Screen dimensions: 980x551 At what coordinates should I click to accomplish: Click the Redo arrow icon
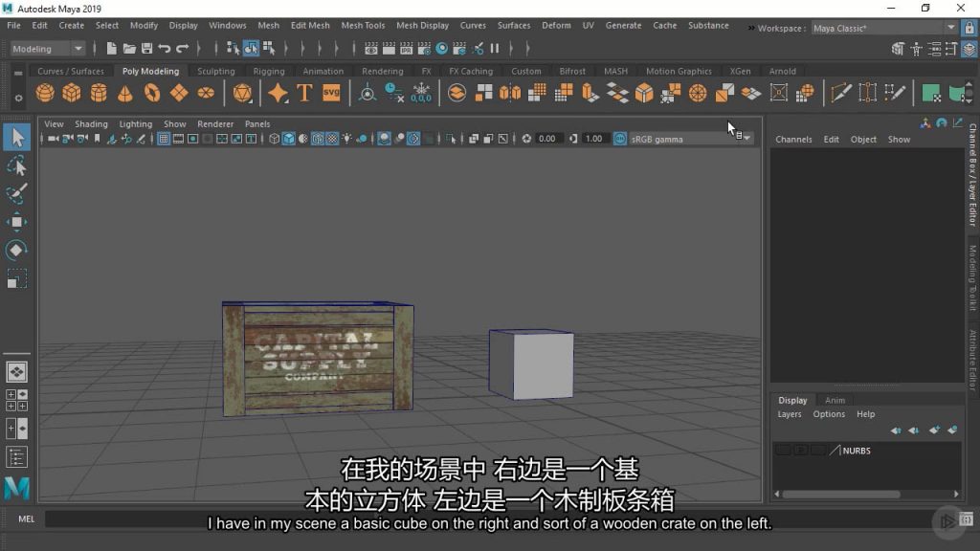coord(183,48)
